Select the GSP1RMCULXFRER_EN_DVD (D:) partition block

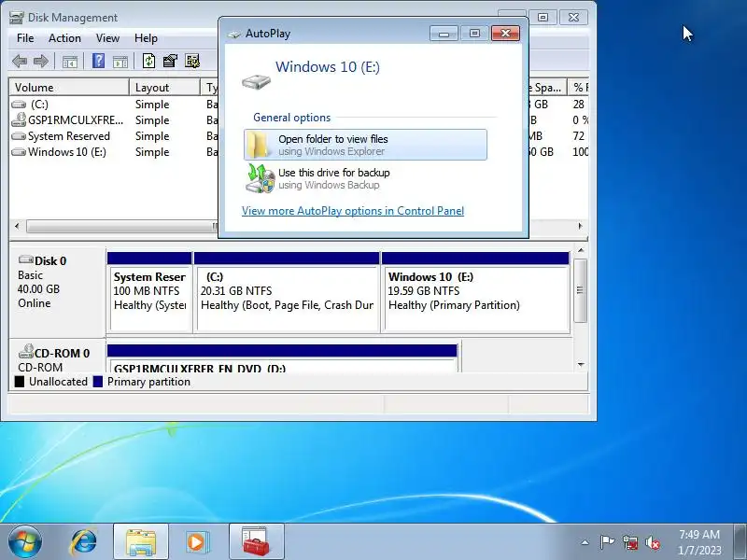(x=282, y=358)
